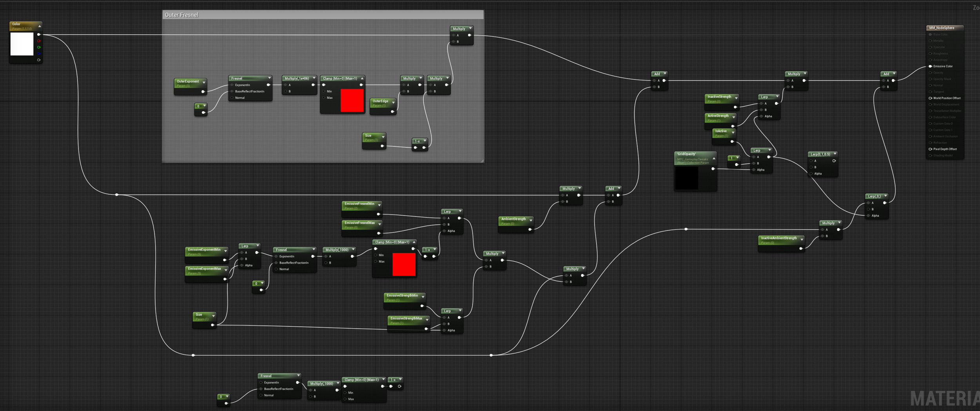
Task: Select Size parameter node inside Outer Fresnel
Action: tap(374, 140)
